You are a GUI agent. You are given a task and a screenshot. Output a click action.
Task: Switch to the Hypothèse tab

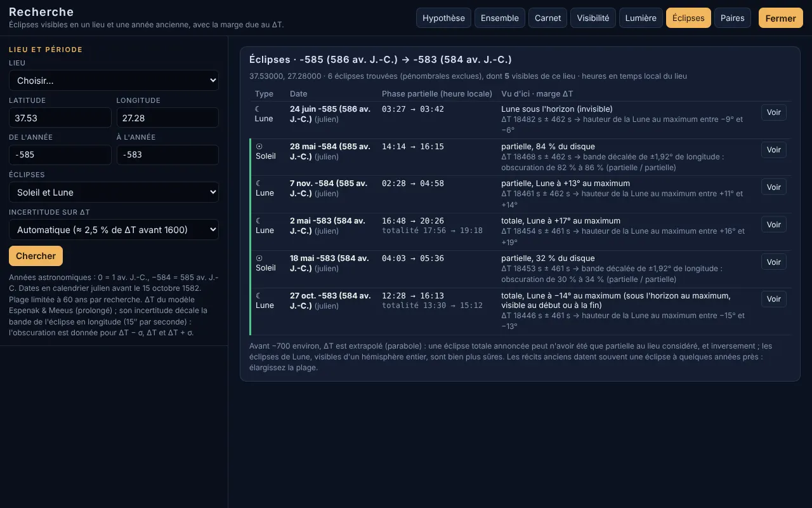coord(443,18)
